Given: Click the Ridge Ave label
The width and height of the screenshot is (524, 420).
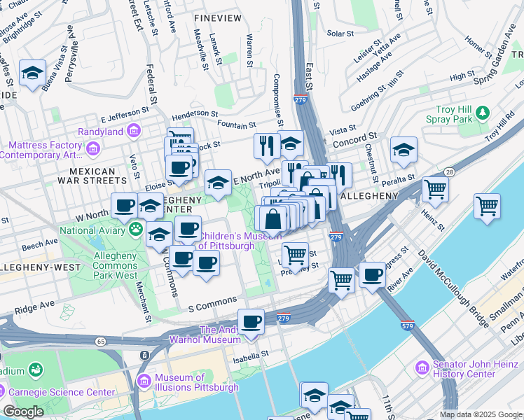Looking at the screenshot, I should click(34, 307).
